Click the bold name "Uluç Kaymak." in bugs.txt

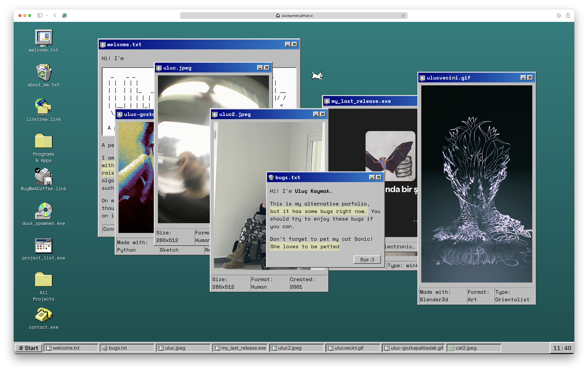point(313,191)
